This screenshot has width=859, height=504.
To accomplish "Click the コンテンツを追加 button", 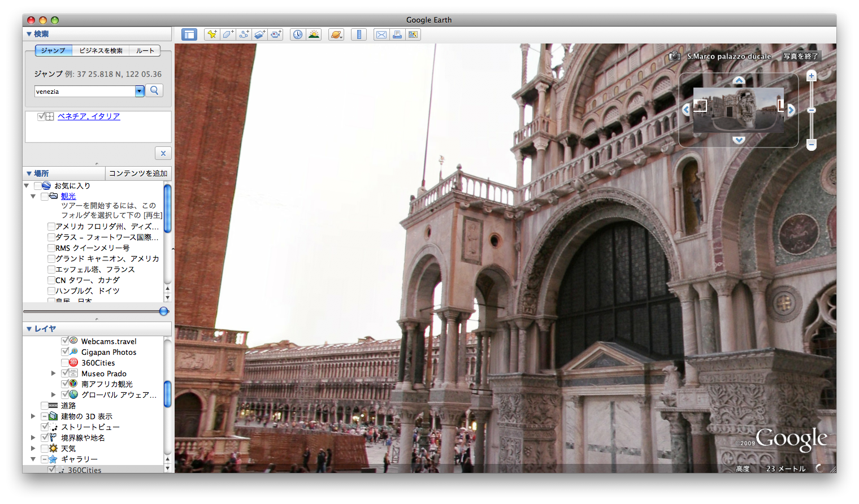I will [x=138, y=173].
